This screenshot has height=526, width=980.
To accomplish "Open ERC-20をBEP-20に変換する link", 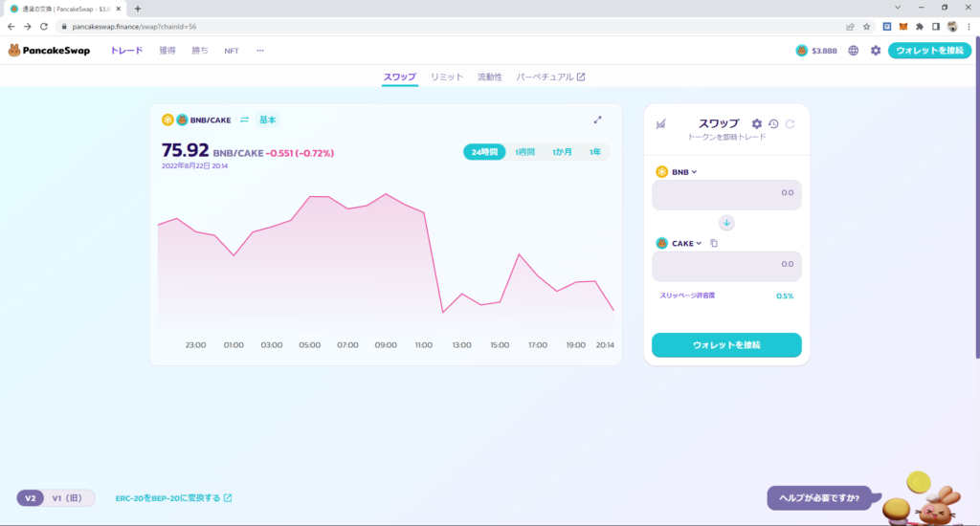I will [173, 498].
